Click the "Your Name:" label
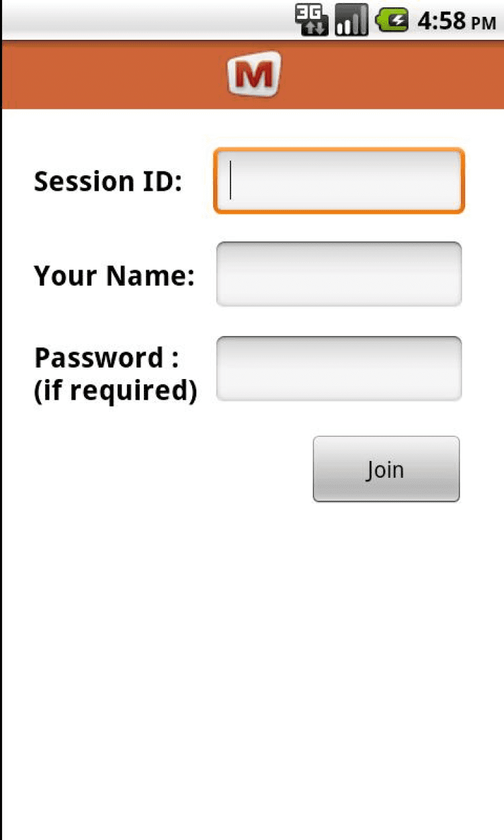This screenshot has height=840, width=504. point(114,276)
